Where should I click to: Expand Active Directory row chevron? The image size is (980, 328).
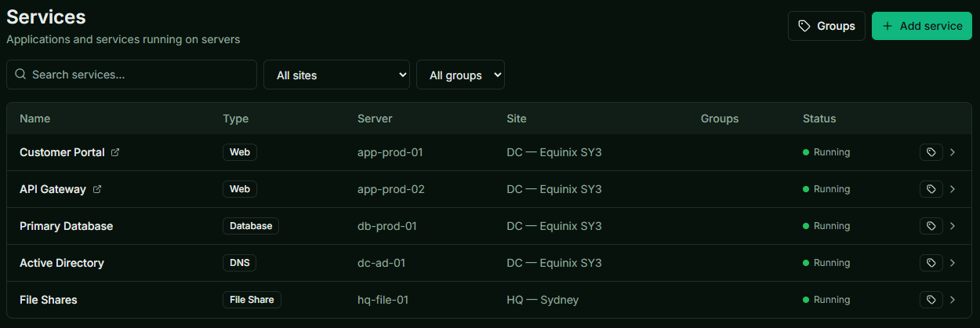click(x=953, y=263)
